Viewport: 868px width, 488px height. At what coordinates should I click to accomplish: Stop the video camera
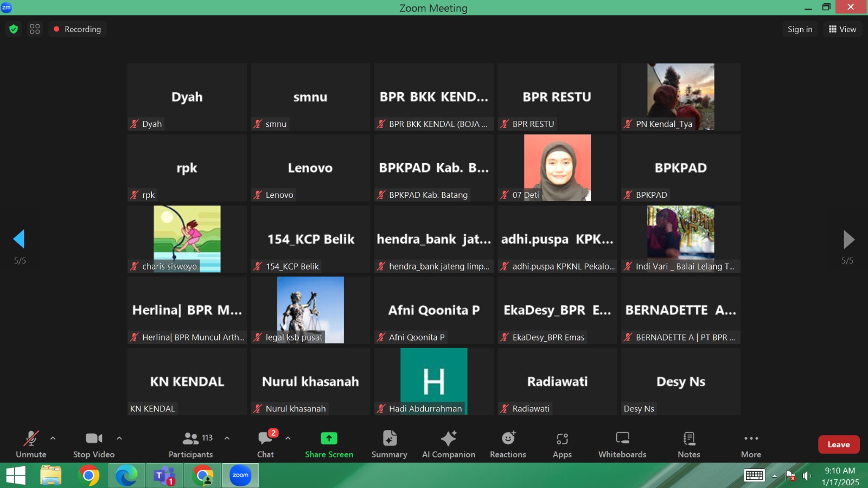point(94,444)
